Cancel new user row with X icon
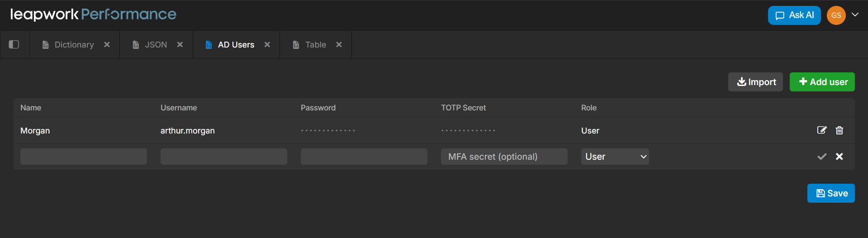Viewport: 868px width, 238px height. click(840, 157)
